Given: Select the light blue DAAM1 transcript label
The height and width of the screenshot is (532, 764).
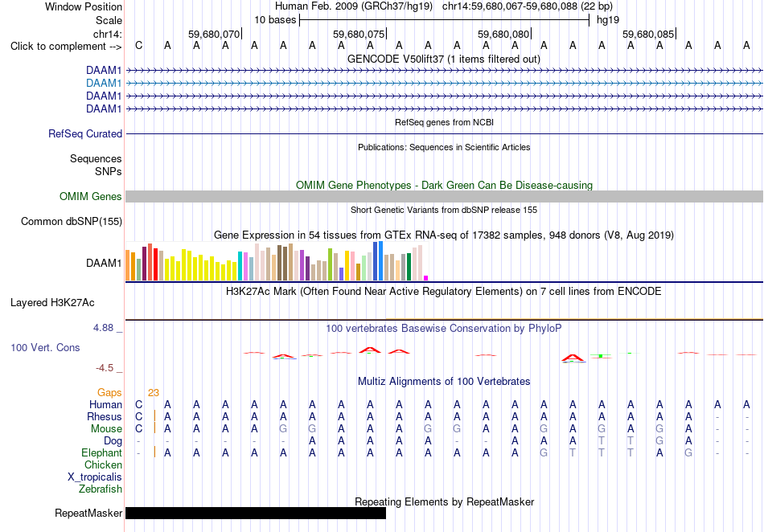Looking at the screenshot, I should click(x=104, y=83).
